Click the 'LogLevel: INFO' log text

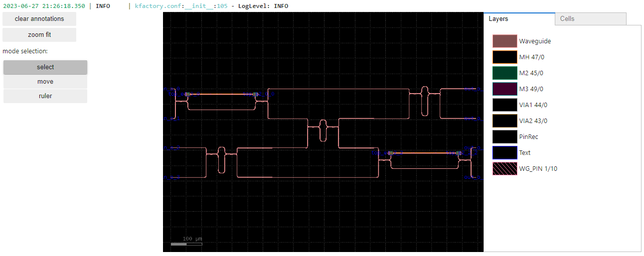(263, 6)
